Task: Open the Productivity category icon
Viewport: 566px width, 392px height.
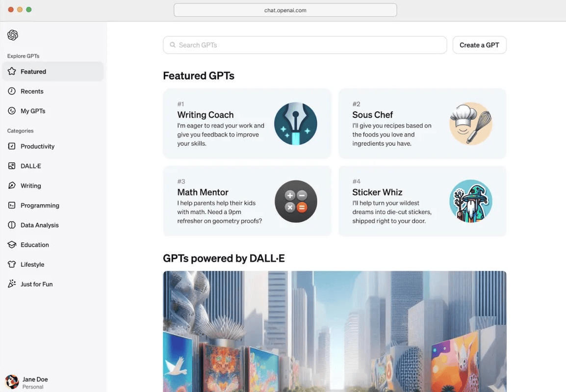Action: point(12,146)
